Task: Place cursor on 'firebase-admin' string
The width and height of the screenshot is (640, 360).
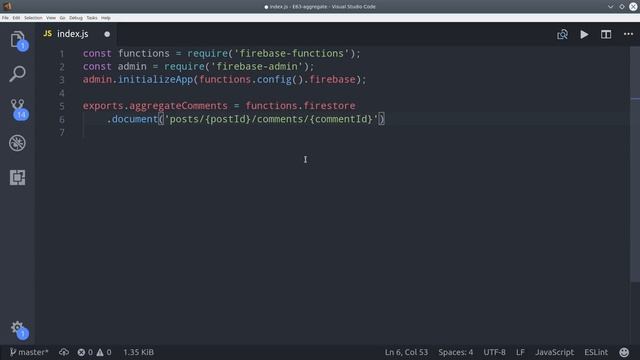Action: click(x=257, y=67)
